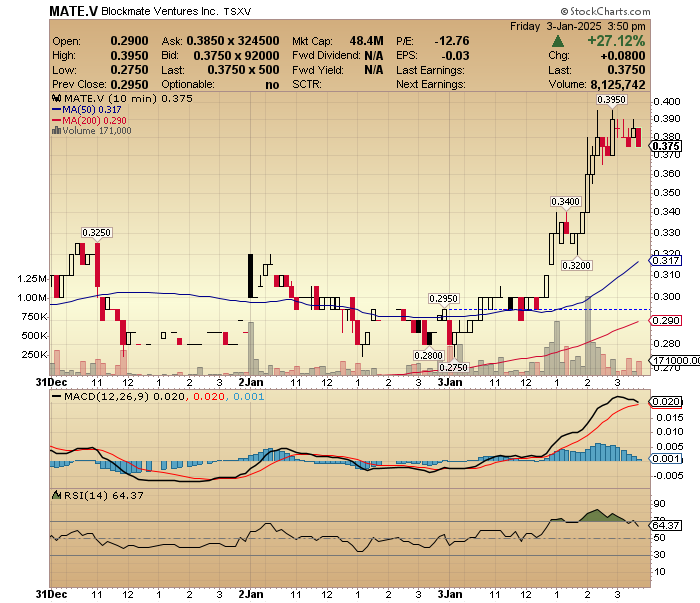Screen dimensions: 700x603
Task: Click the Low 0.2750 value in header
Action: point(129,70)
